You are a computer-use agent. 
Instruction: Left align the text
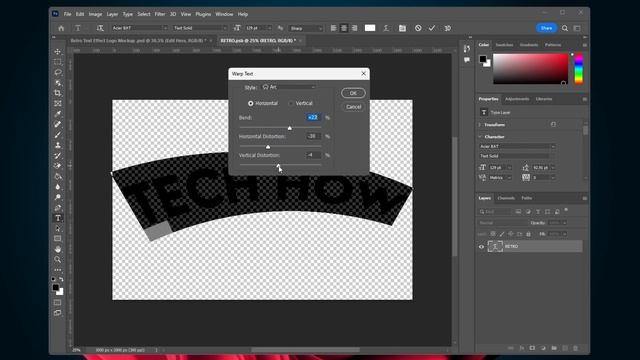333,28
